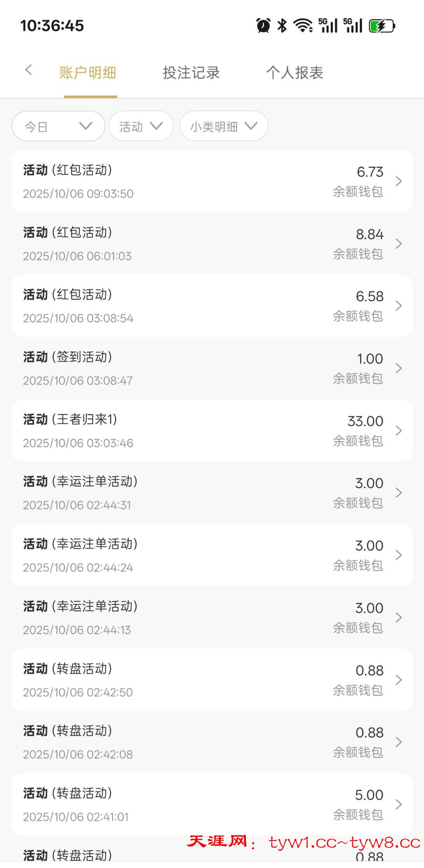This screenshot has width=424, height=868.
Task: Tap the Wi-Fi status icon
Action: pyautogui.click(x=303, y=26)
